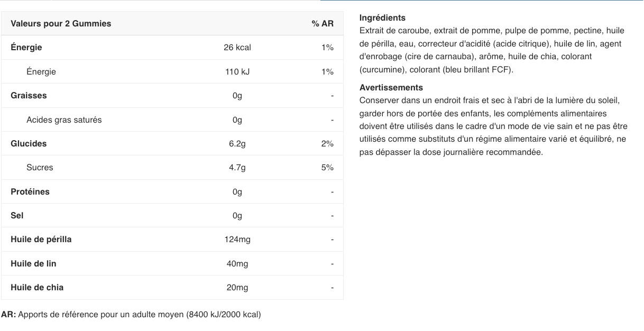Click the 'Sucres' row label
Screen dimensions: 644x331
40,168
